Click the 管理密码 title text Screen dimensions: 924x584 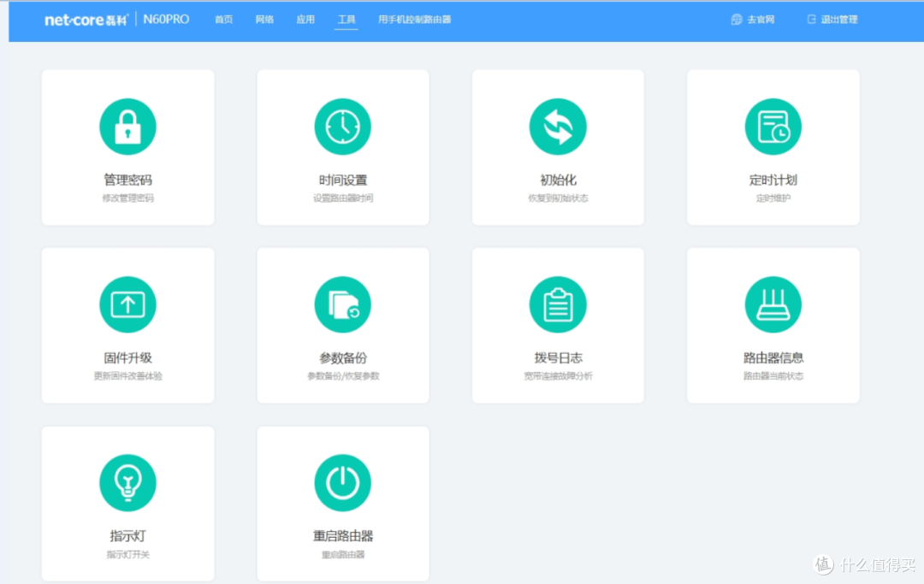127,180
